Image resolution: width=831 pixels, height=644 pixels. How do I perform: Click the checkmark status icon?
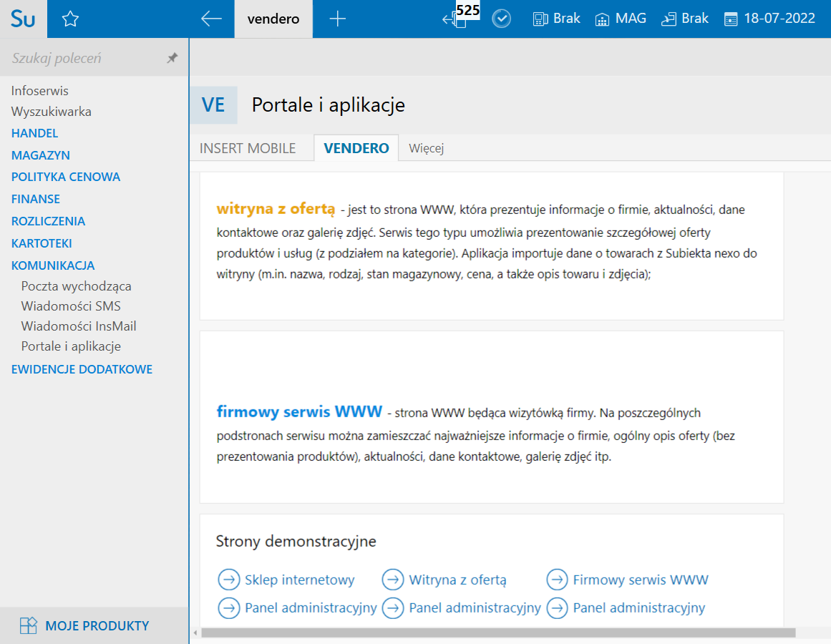[502, 19]
